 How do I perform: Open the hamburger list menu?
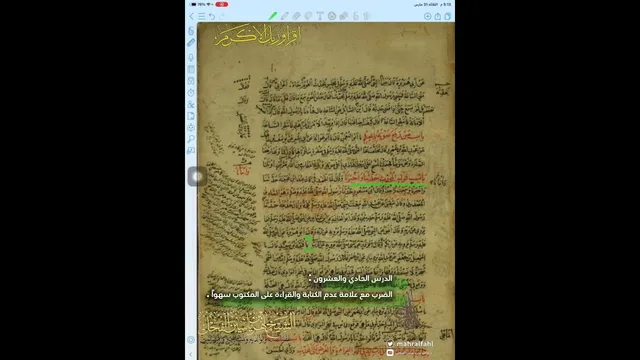pyautogui.click(x=202, y=16)
